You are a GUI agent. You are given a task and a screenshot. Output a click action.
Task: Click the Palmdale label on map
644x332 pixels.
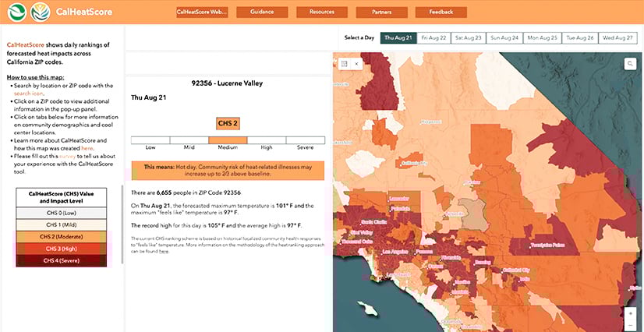coord(400,209)
